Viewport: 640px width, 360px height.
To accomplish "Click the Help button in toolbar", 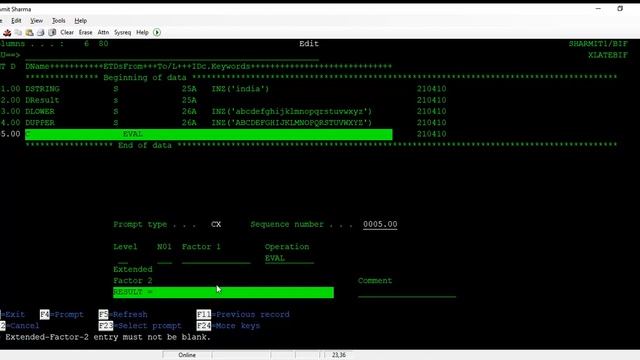I will [x=142, y=32].
